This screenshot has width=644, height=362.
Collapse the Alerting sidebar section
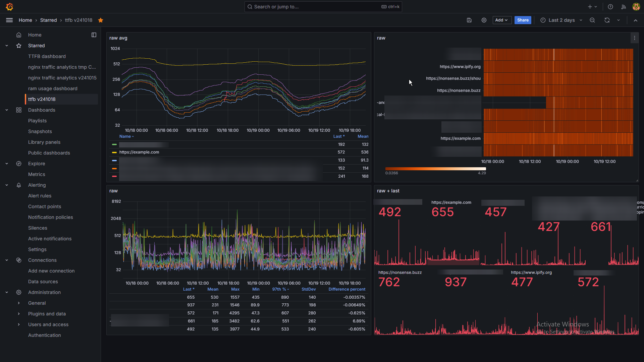pyautogui.click(x=7, y=185)
